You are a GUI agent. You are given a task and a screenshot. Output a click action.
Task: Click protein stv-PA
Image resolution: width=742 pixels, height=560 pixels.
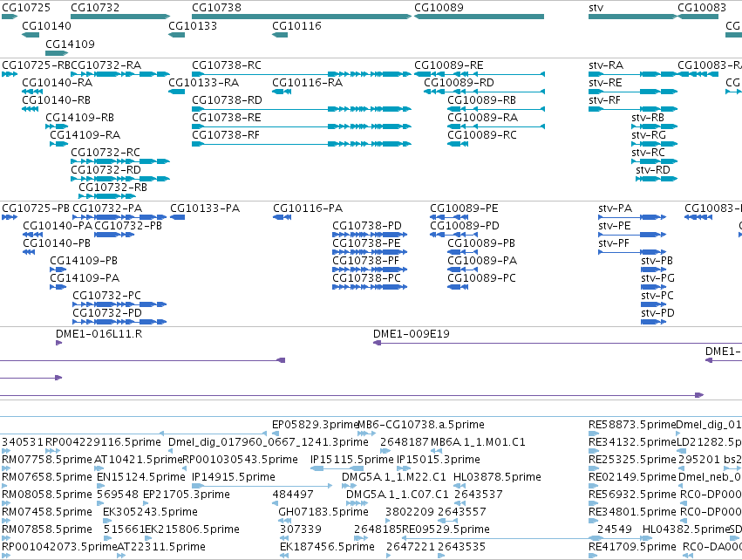coord(632,217)
